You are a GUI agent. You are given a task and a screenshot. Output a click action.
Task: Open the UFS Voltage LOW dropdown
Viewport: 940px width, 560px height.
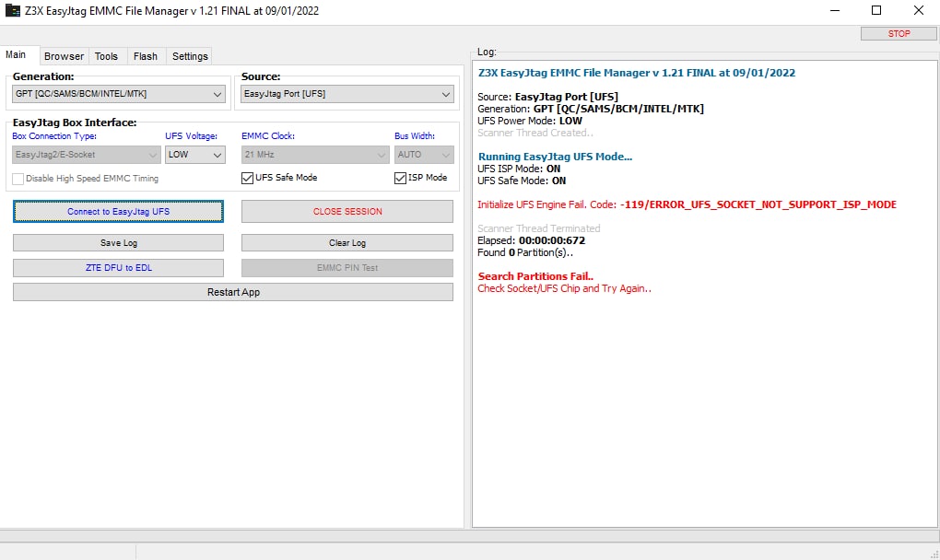coord(195,155)
